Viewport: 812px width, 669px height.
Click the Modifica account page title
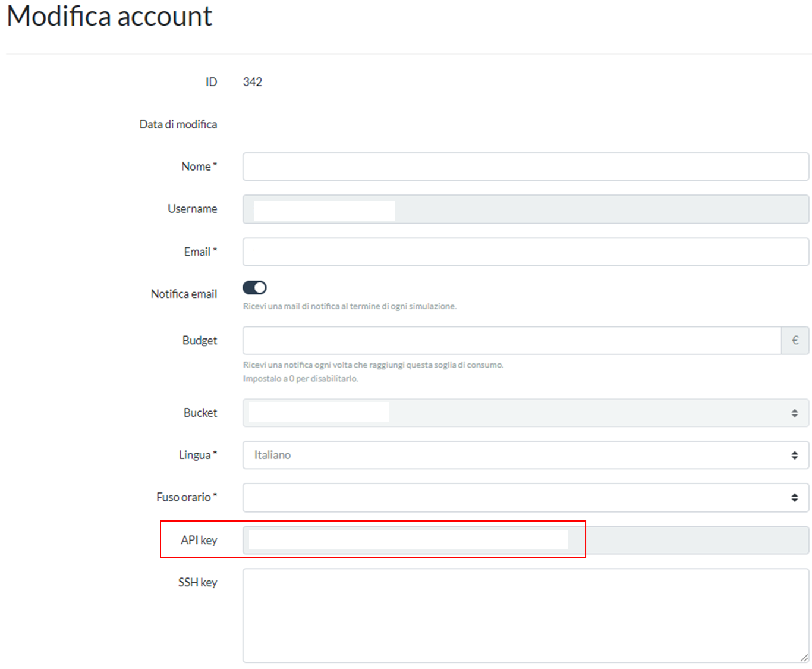109,16
